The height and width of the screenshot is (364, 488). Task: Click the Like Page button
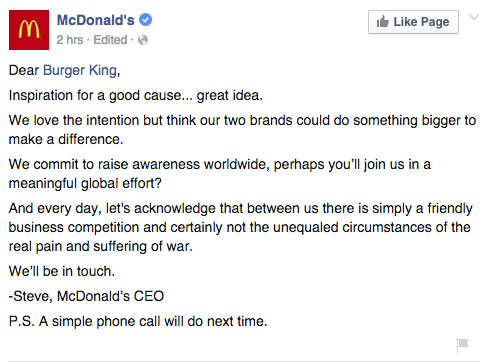413,22
